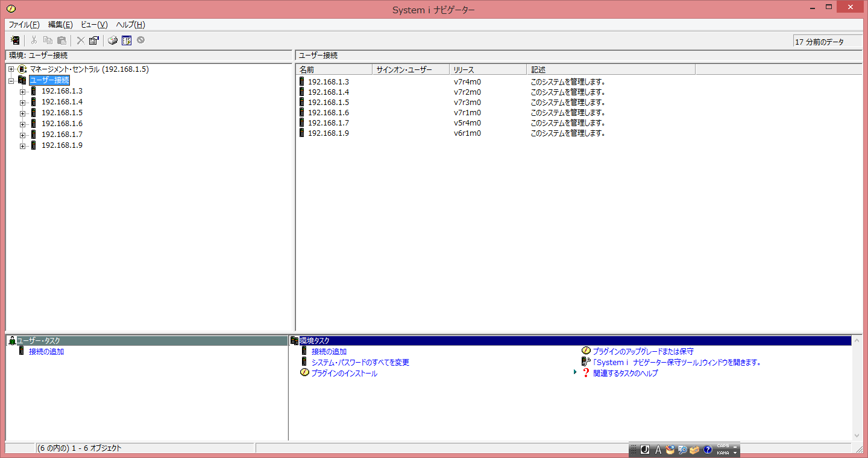
Task: Click プラグインのインストール link
Action: coord(344,373)
